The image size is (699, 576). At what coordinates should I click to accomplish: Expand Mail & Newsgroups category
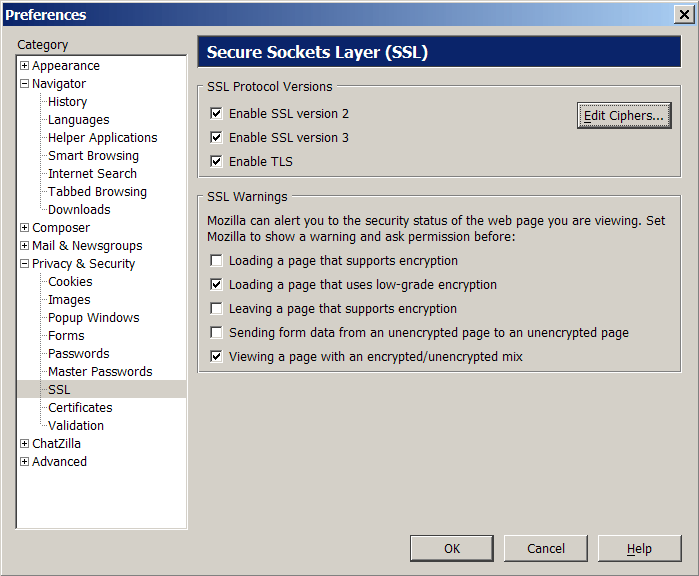coord(25,246)
